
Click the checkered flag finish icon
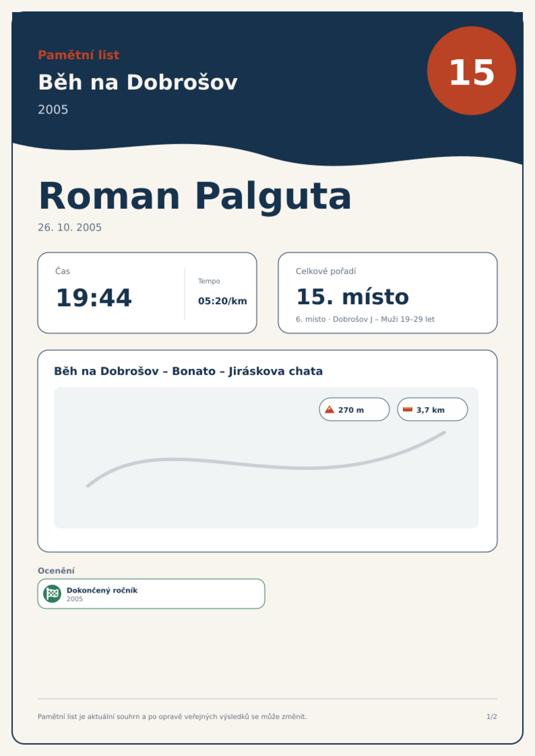point(52,593)
